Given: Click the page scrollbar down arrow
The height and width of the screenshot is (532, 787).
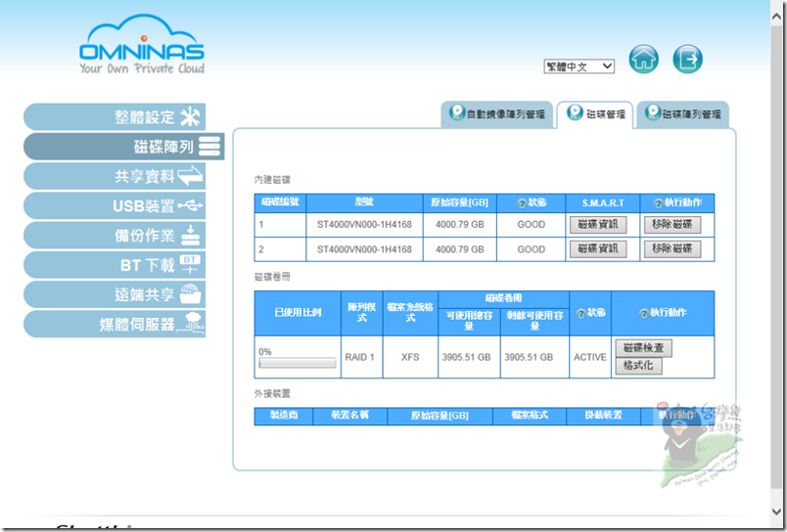Looking at the screenshot, I should [x=776, y=511].
